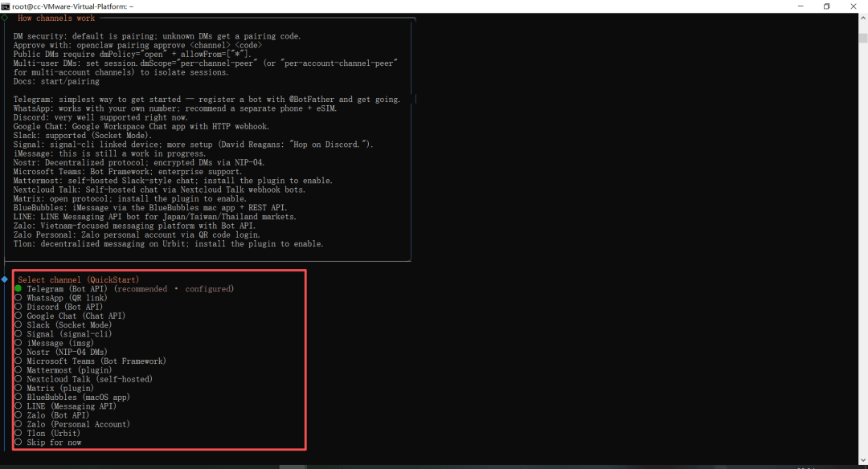Click the 'WhatsApp: works with your own number' line

175,108
